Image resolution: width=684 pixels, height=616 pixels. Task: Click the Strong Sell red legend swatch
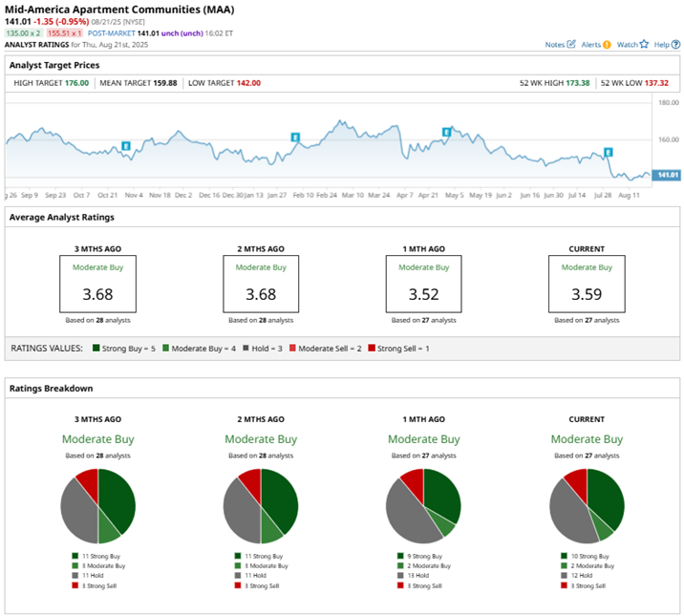(372, 348)
